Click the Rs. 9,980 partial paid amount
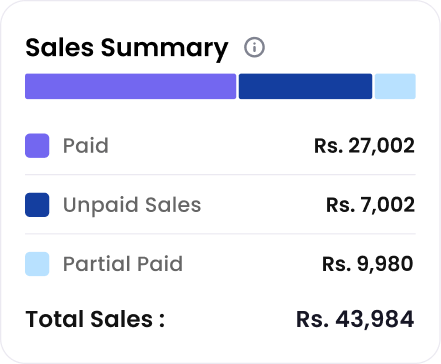Screen dimensions: 441x364 tap(368, 264)
